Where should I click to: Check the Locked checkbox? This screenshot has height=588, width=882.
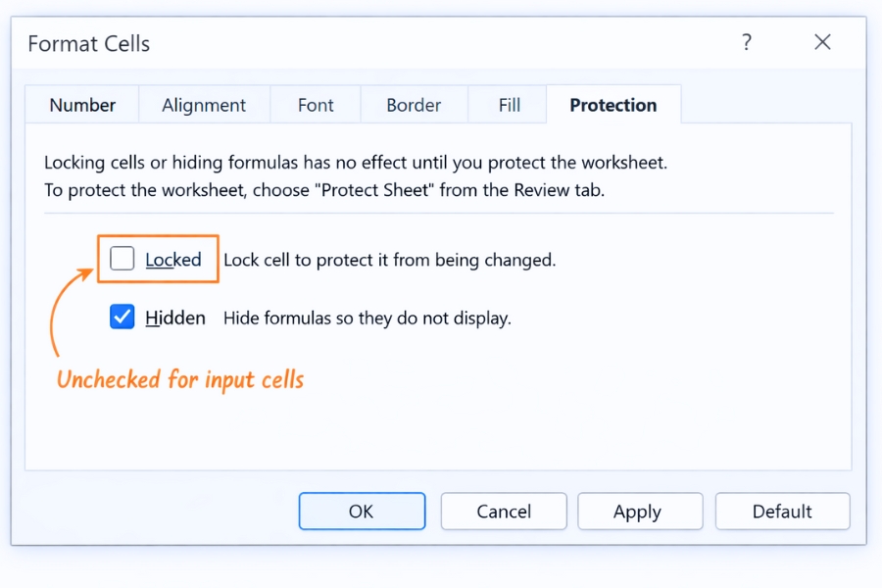(x=122, y=259)
